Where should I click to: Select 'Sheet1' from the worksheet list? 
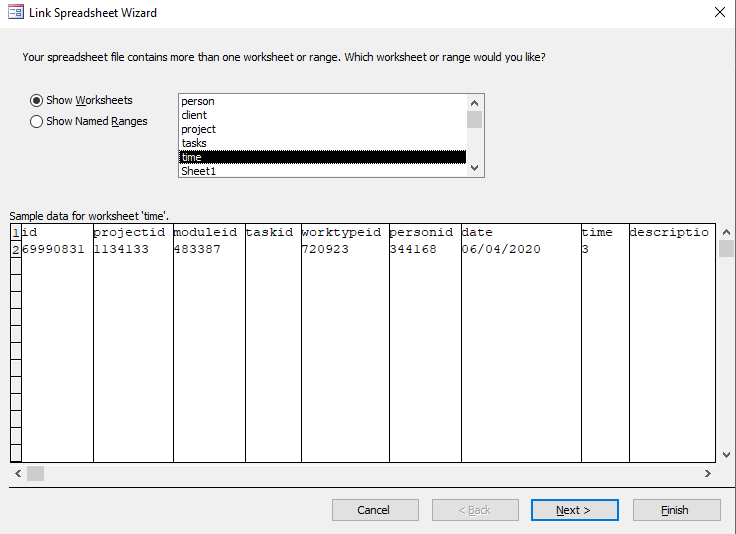198,171
